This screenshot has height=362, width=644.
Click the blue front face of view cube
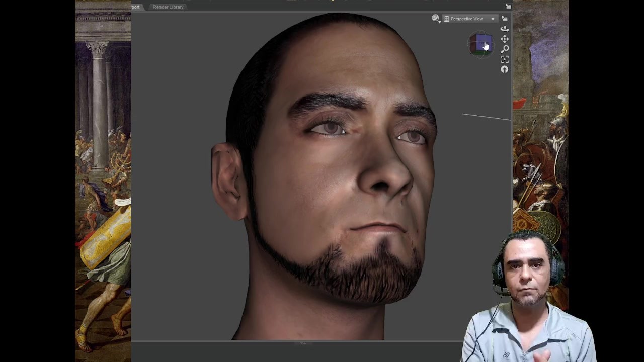(x=484, y=42)
